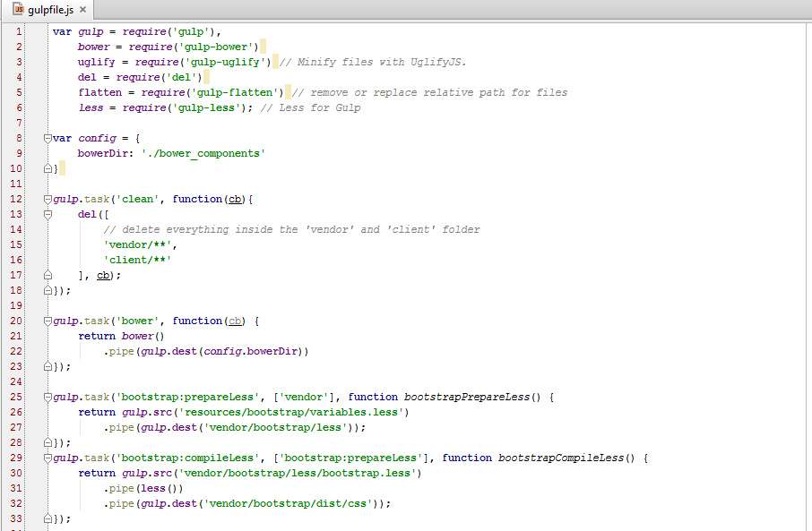Collapse the 'bower' task fold on line 20
The height and width of the screenshot is (531, 812).
pos(48,321)
